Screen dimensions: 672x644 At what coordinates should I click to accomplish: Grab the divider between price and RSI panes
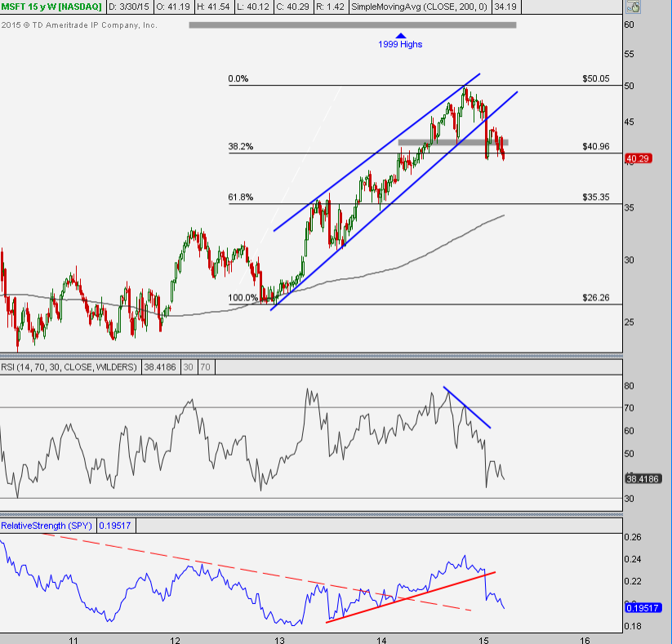(x=310, y=355)
